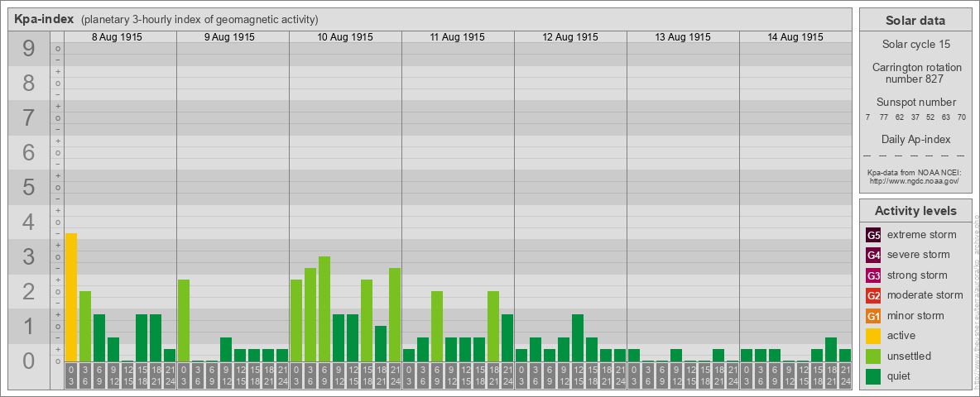Click sunspot value 62
This screenshot has height=397, width=980.
pyautogui.click(x=900, y=117)
